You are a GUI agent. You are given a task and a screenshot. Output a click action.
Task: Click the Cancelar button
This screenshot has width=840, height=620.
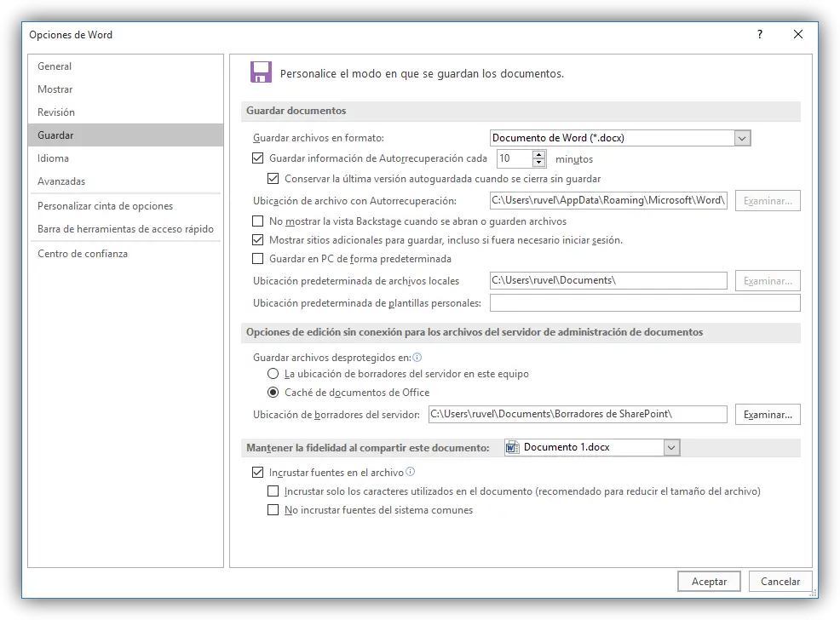coord(780,582)
